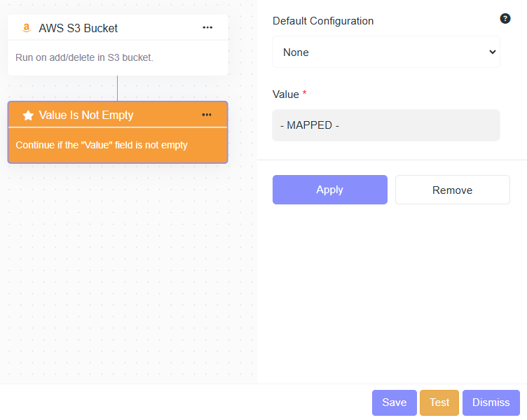Click the Value field label
527x420 pixels.
pos(285,94)
